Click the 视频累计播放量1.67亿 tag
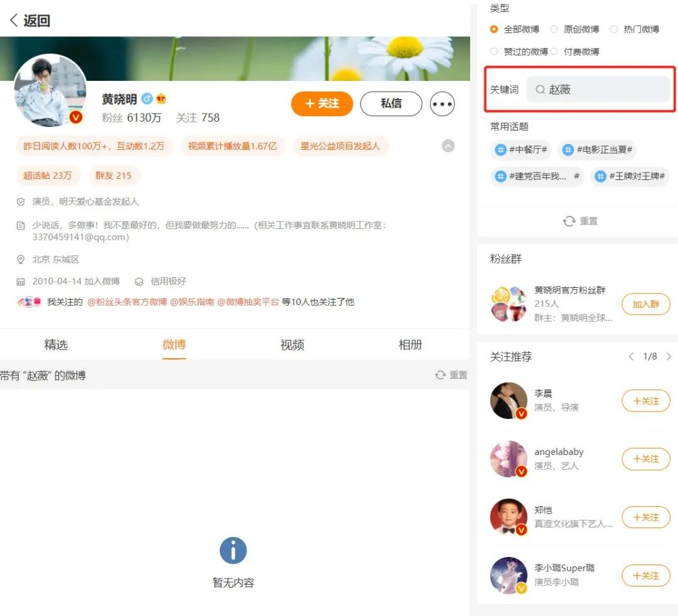 pyautogui.click(x=232, y=146)
